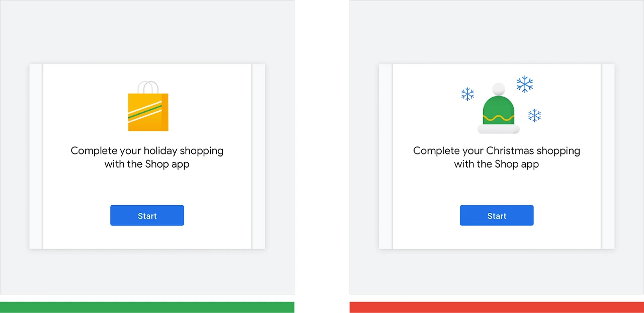The width and height of the screenshot is (644, 313).
Task: Select the largest snowflake above the beanie
Action: (x=524, y=84)
